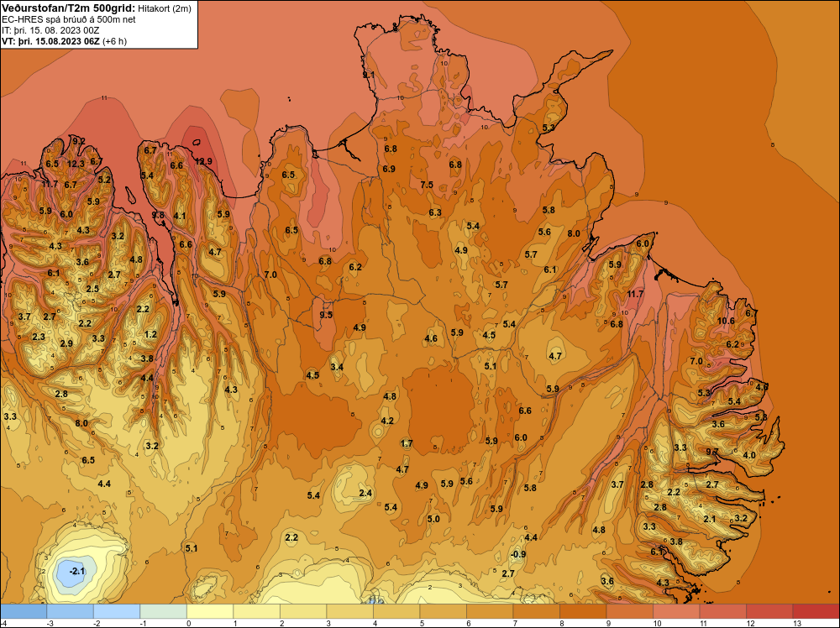840x628 pixels.
Task: Click the 4.2 temperature value
Action: pos(387,421)
